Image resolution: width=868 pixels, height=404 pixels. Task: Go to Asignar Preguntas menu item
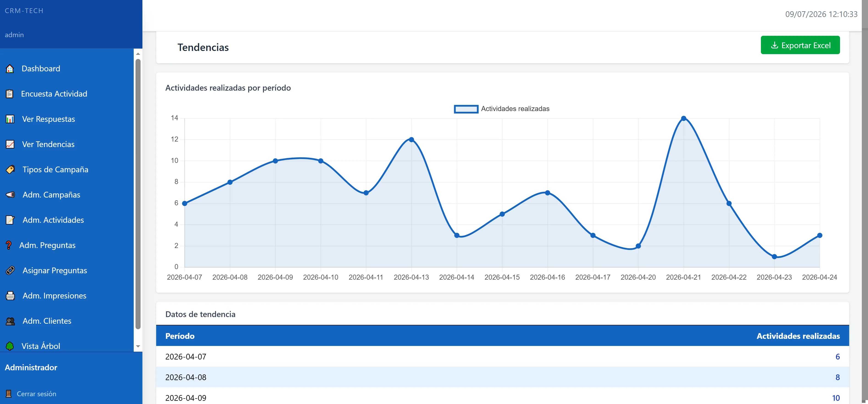tap(55, 270)
